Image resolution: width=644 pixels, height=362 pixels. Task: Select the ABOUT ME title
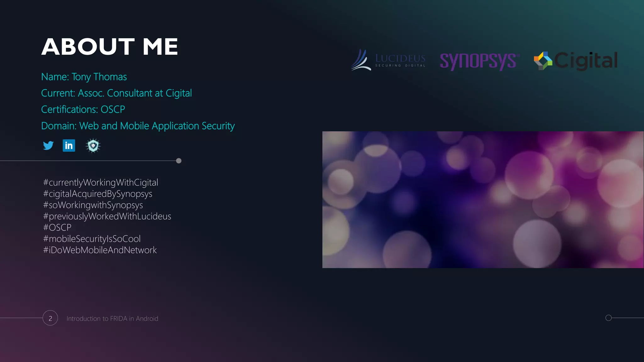(110, 47)
